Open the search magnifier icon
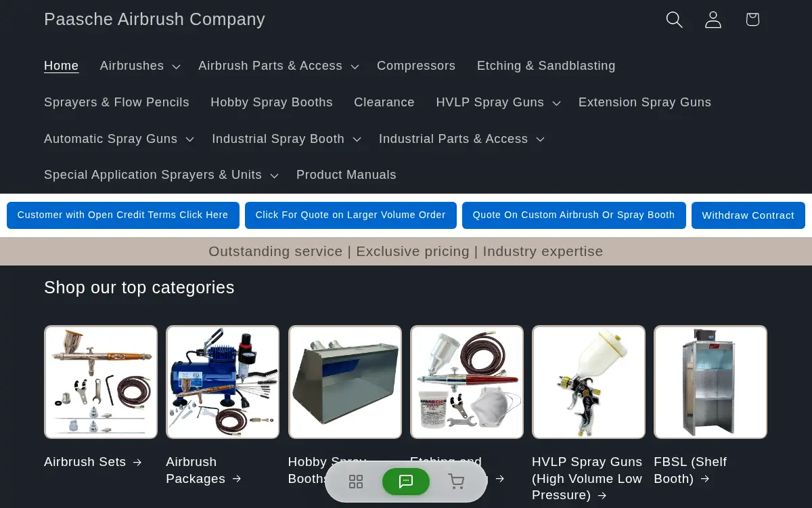Image resolution: width=812 pixels, height=508 pixels. (674, 20)
